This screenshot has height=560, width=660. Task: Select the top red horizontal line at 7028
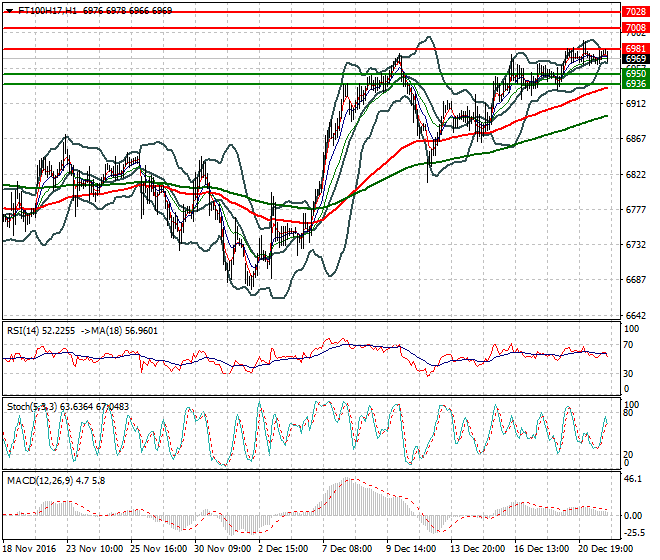(x=311, y=12)
